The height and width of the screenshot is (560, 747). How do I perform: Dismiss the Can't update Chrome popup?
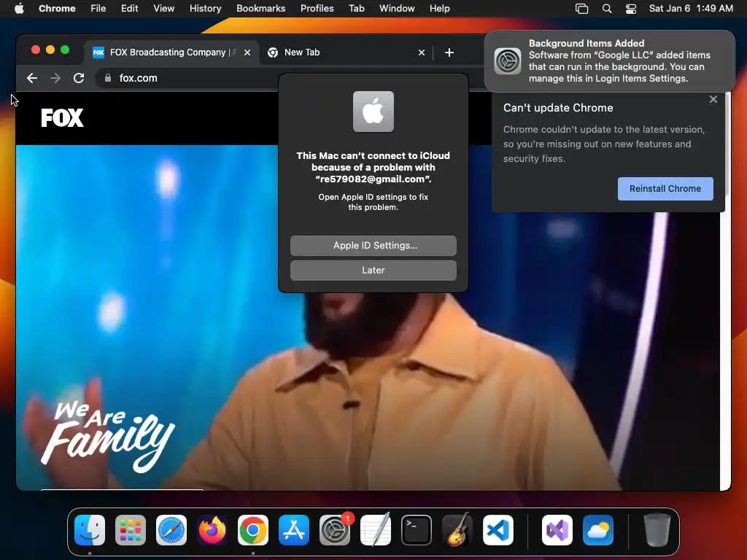click(713, 99)
